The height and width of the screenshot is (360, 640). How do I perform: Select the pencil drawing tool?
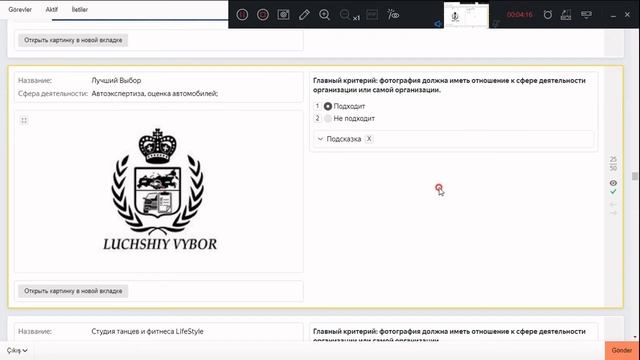click(x=304, y=15)
